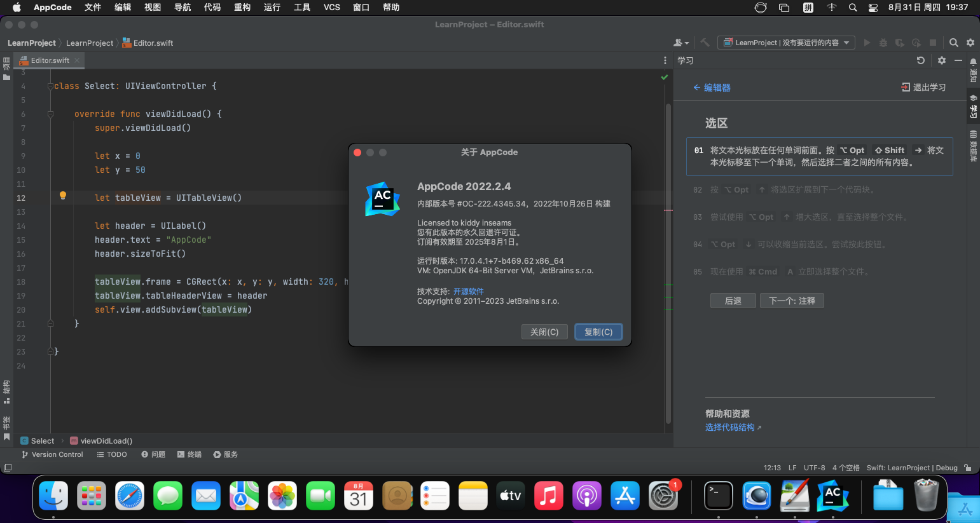
Task: Toggle the Project tool window side tab
Action: tap(6, 69)
